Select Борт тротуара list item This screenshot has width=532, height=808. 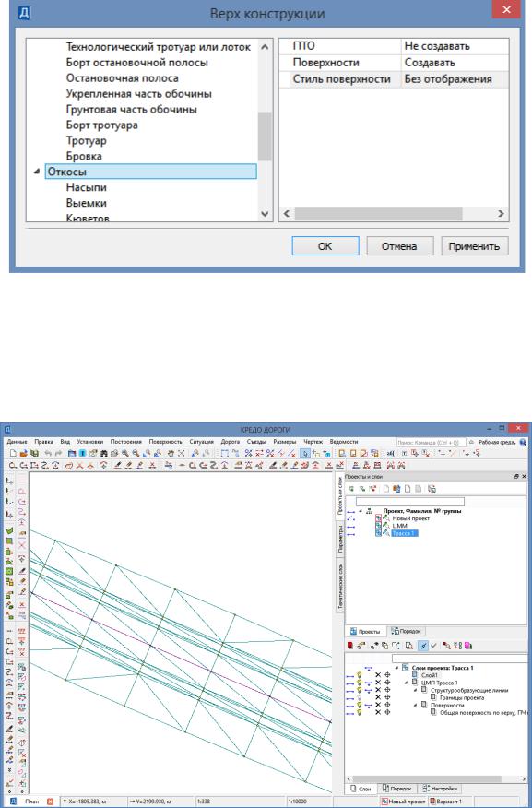pyautogui.click(x=101, y=125)
